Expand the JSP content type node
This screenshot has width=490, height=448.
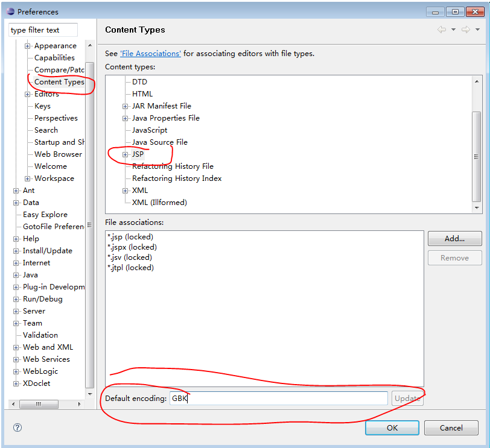pos(126,154)
